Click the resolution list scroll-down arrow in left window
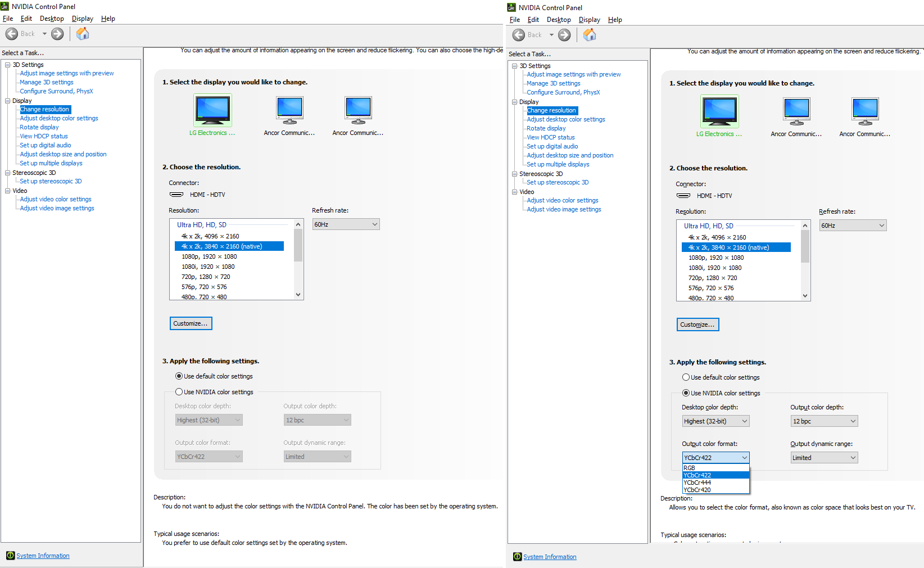 coord(298,294)
